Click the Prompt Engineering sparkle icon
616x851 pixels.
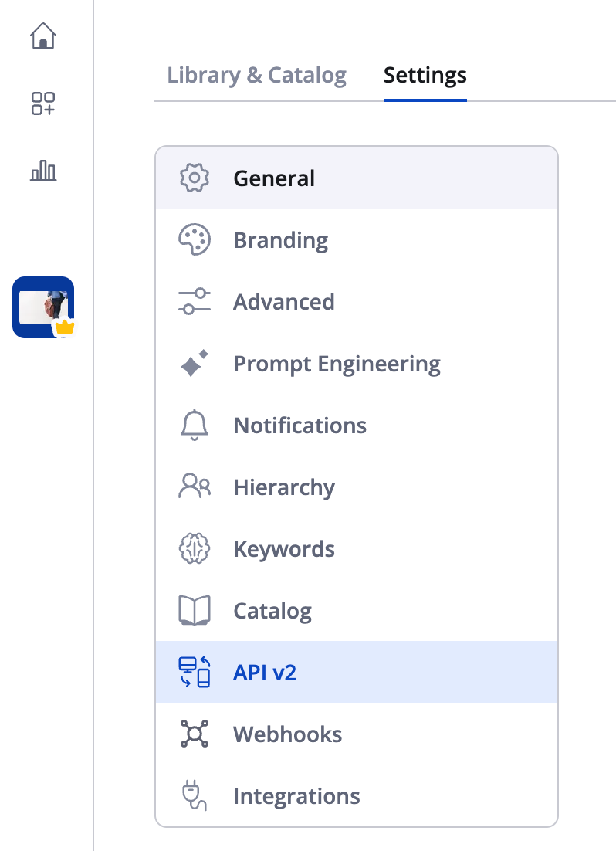click(x=194, y=364)
